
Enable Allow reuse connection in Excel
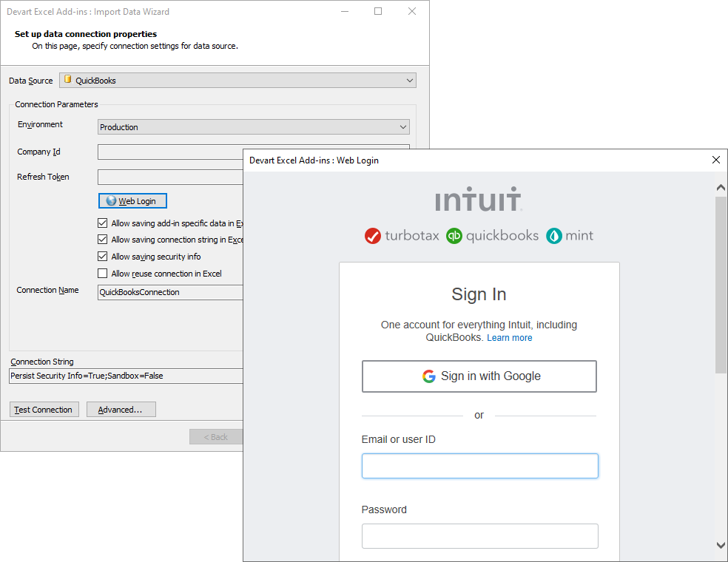point(103,274)
